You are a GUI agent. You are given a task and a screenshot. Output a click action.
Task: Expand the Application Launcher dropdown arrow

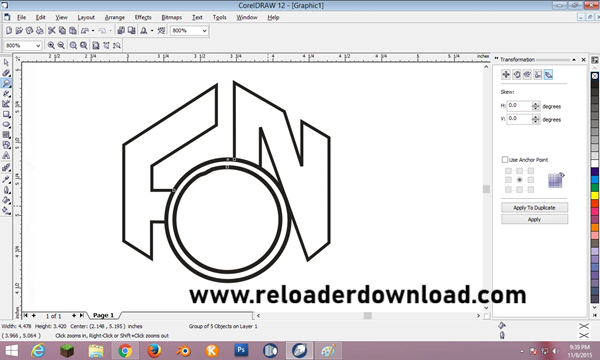tap(152, 31)
